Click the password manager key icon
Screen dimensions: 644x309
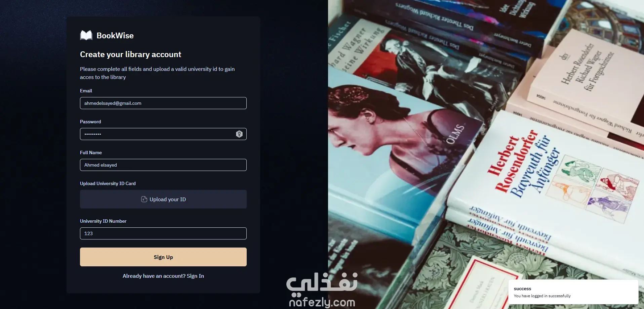point(239,134)
